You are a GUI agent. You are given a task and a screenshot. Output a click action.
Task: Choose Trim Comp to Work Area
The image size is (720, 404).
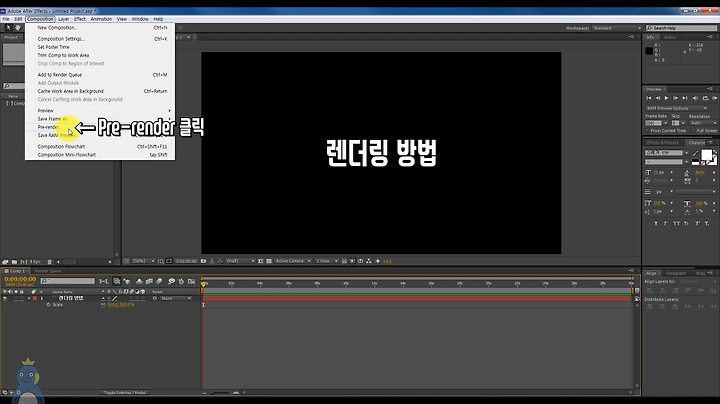(100, 55)
